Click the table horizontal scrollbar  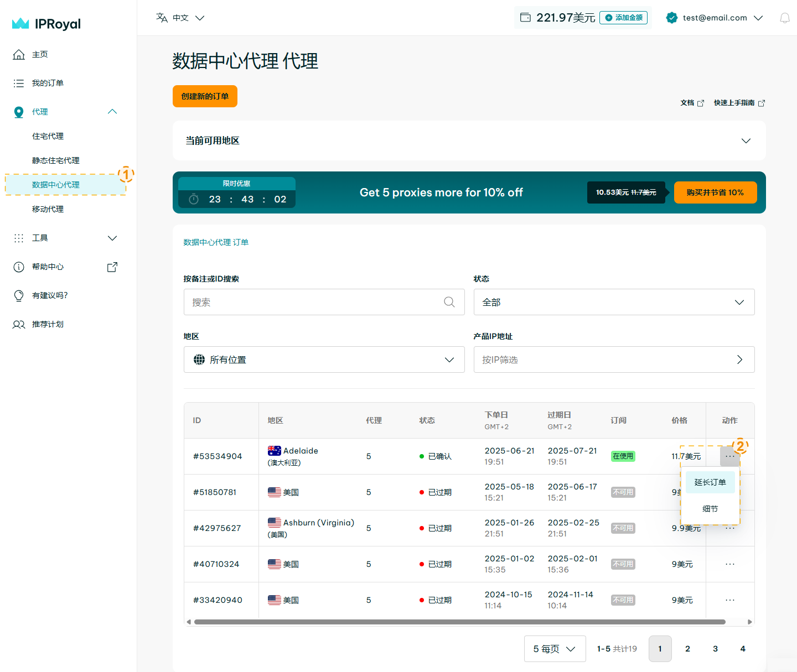coord(459,622)
